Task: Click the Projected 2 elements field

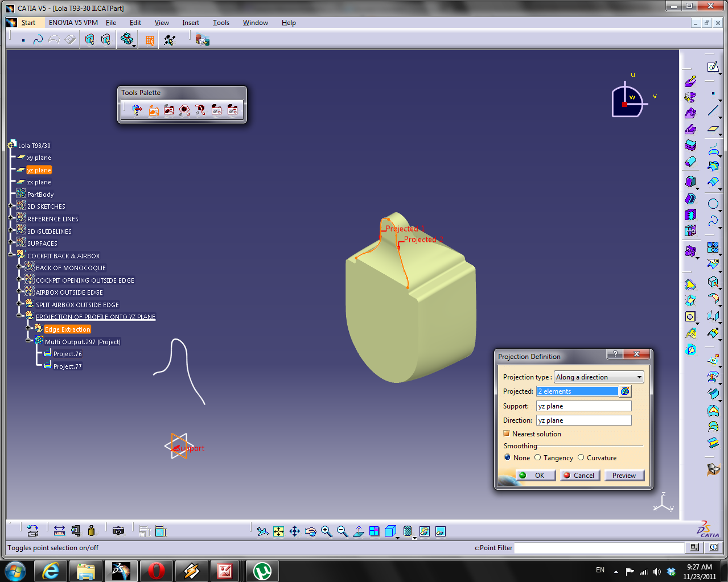Action: coord(577,391)
